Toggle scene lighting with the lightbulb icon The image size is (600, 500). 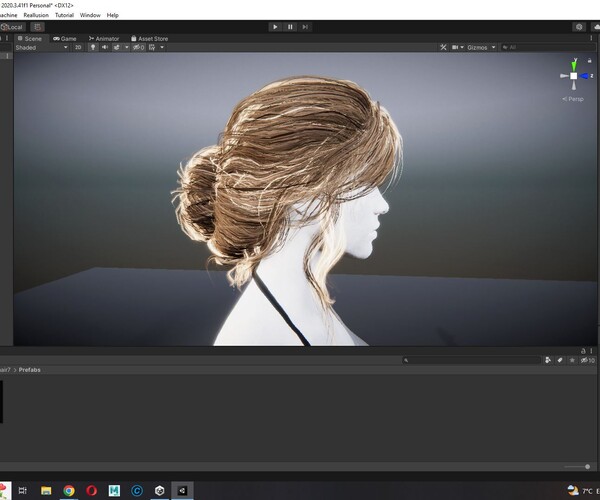coord(93,47)
